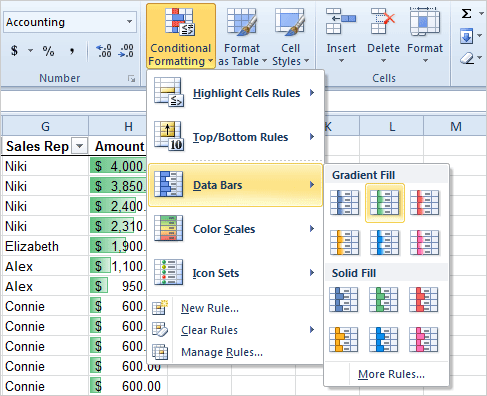Open the Accounting number format dropdown

tap(130, 22)
